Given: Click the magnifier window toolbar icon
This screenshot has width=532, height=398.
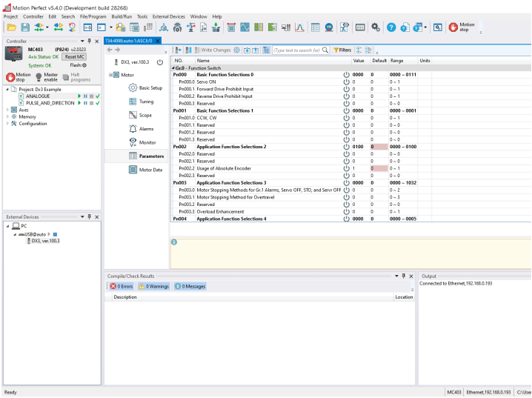Looking at the screenshot, I should point(438,27).
